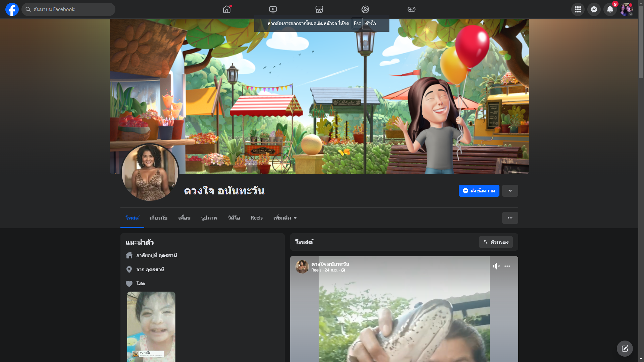This screenshot has height=362, width=644.
Task: Open your account profile menu
Action: (x=626, y=9)
